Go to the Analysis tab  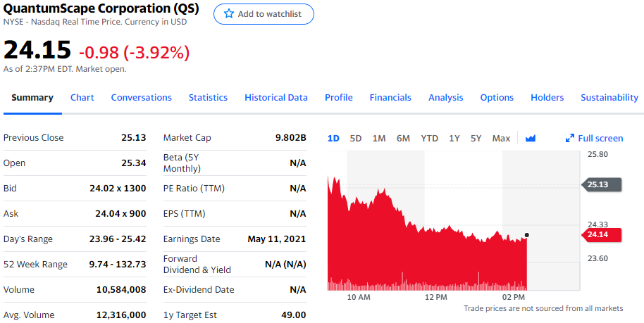click(x=445, y=98)
